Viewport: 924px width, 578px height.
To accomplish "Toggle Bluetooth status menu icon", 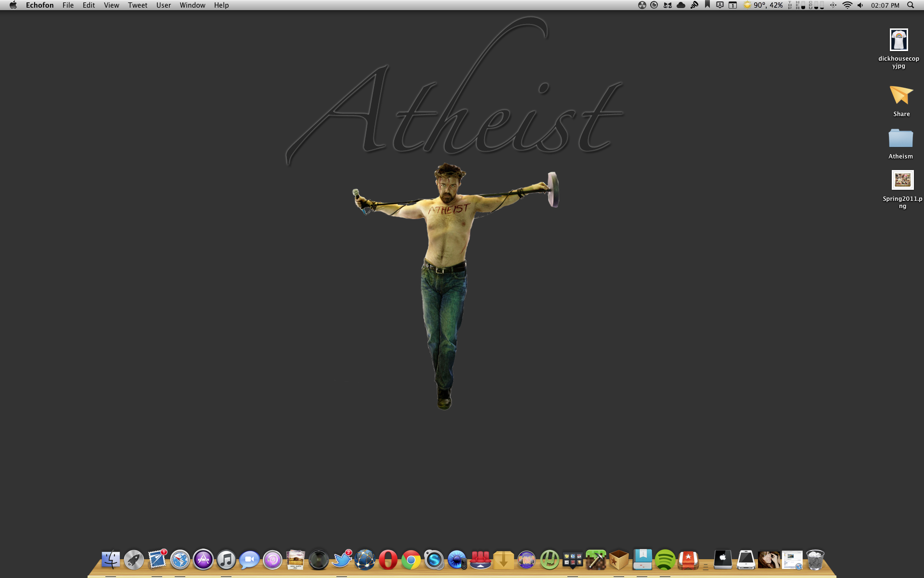I will click(x=833, y=5).
